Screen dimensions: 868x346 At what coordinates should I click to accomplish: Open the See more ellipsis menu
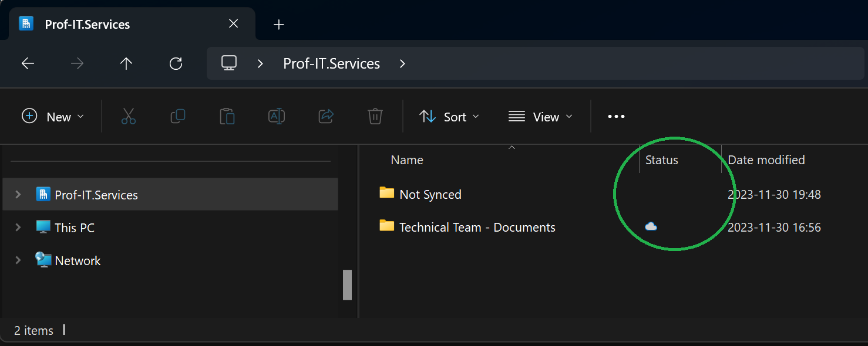[x=616, y=117]
